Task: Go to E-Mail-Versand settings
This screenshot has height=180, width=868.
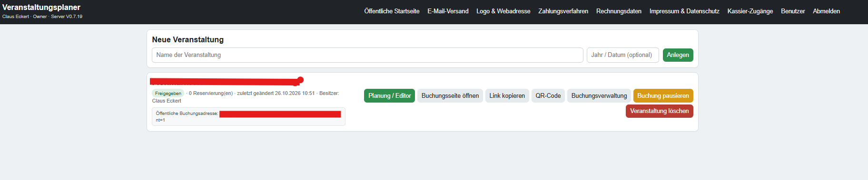Action: pos(448,11)
